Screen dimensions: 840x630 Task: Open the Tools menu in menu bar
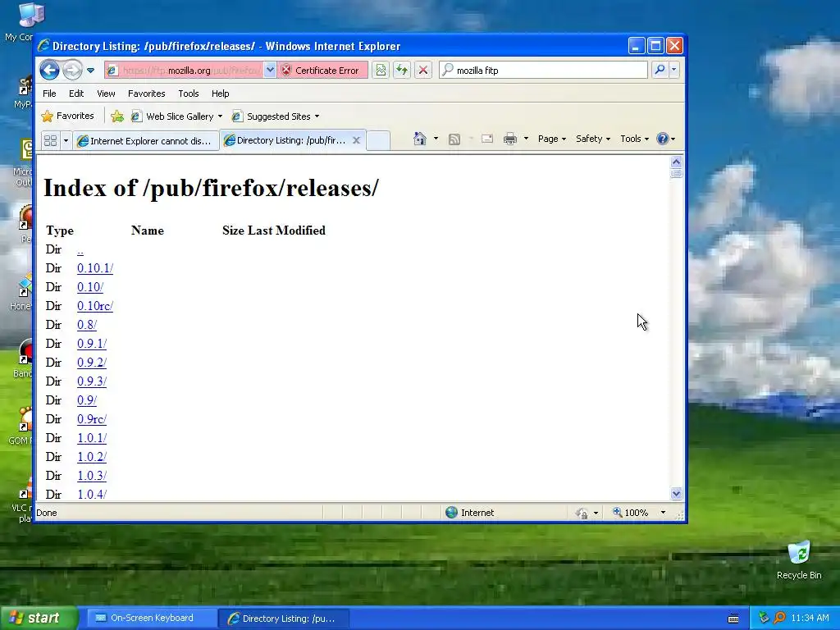[189, 94]
